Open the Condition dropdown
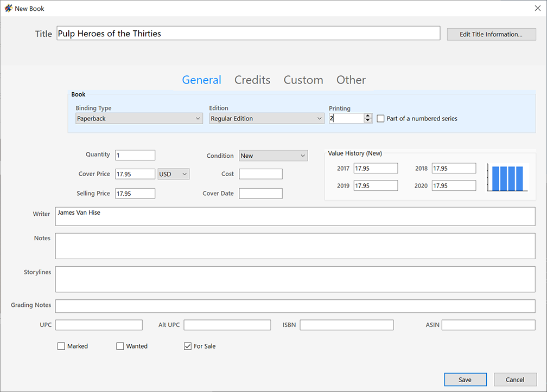The width and height of the screenshot is (547, 392). [273, 156]
